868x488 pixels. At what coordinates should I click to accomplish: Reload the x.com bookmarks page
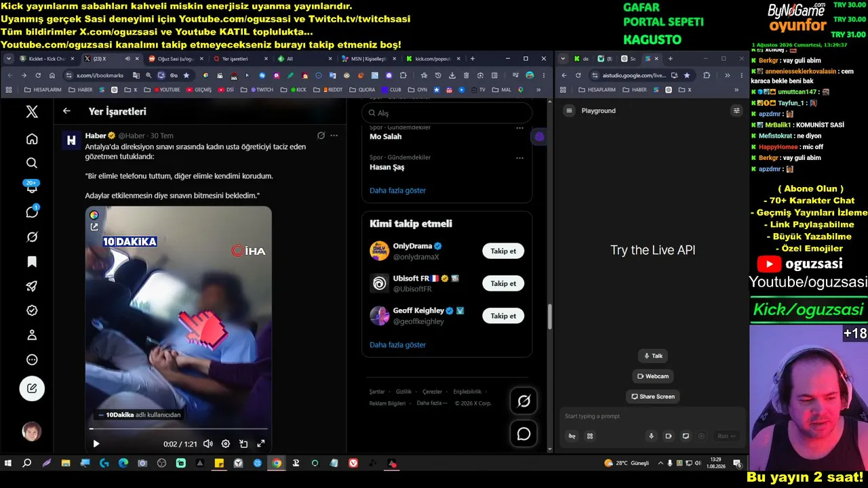[38, 75]
